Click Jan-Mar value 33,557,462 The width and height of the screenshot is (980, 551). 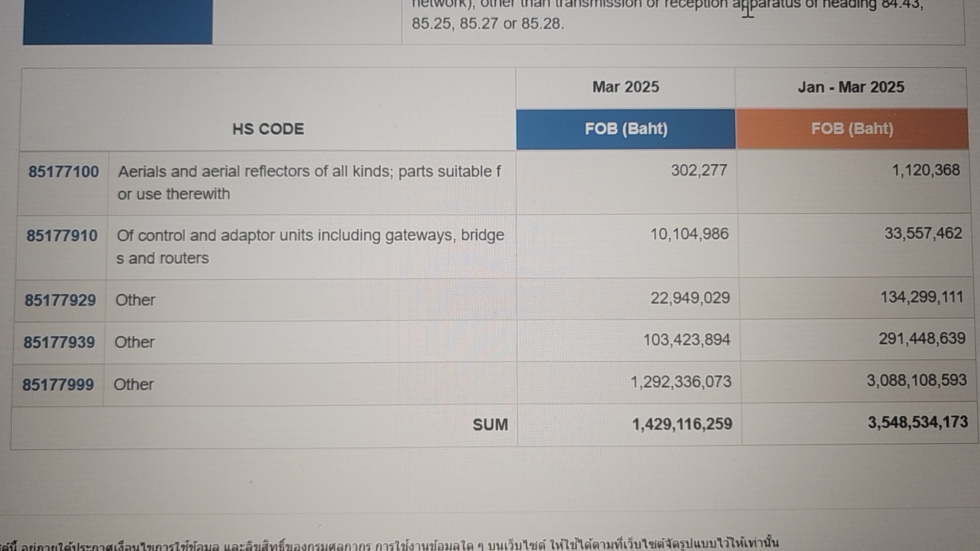point(923,233)
